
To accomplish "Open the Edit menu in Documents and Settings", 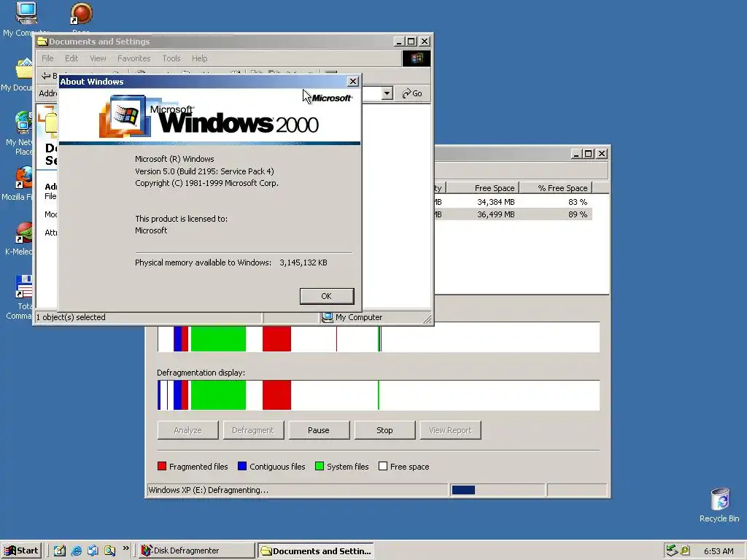I will [x=71, y=58].
